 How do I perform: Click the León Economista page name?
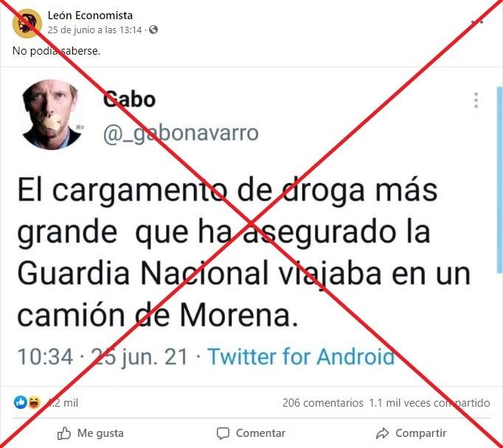coord(90,15)
